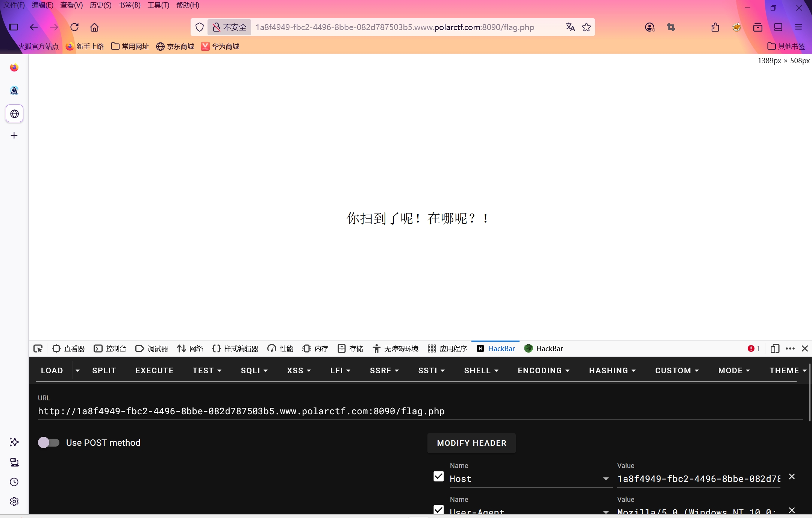Click the home page icon
Screen dimensions: 812x518
click(94, 27)
